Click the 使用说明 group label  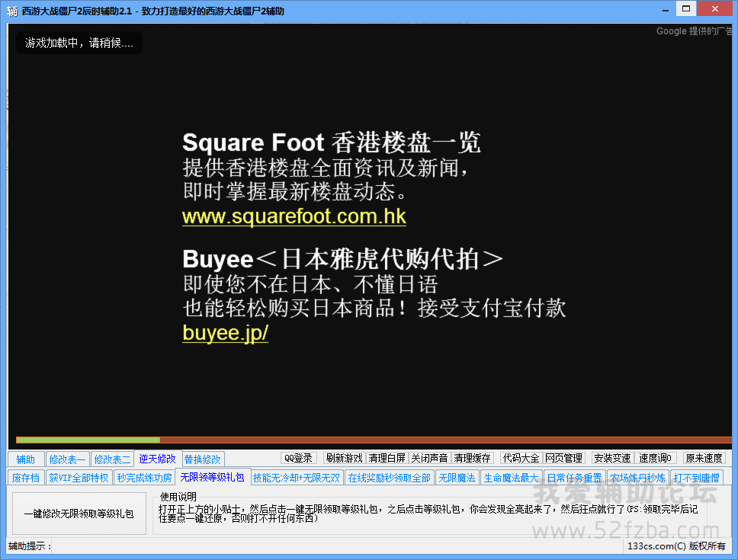(178, 497)
